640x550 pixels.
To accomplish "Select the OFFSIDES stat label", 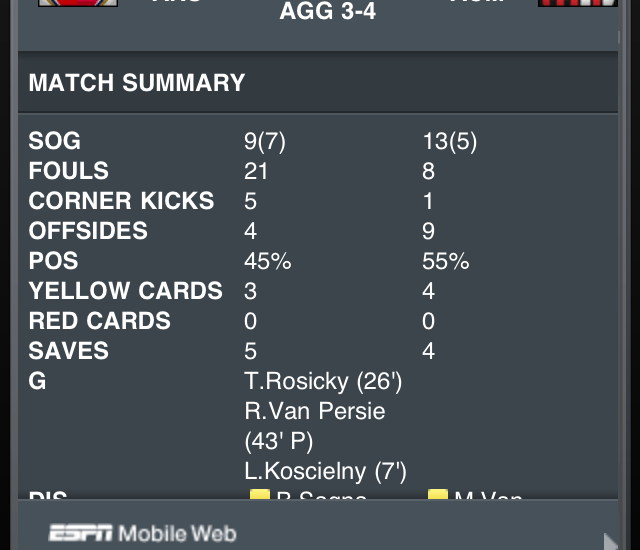I will (88, 231).
